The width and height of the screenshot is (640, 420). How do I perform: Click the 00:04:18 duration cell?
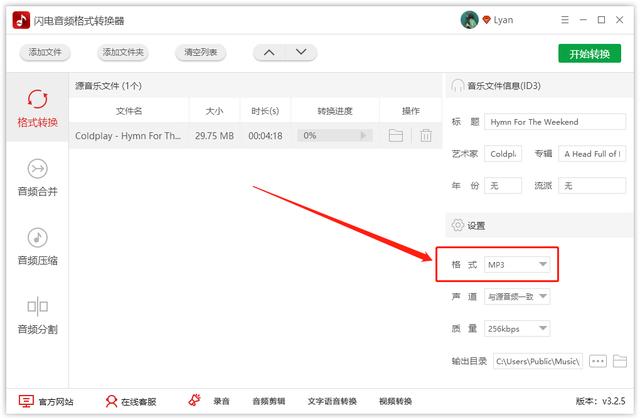click(x=265, y=136)
